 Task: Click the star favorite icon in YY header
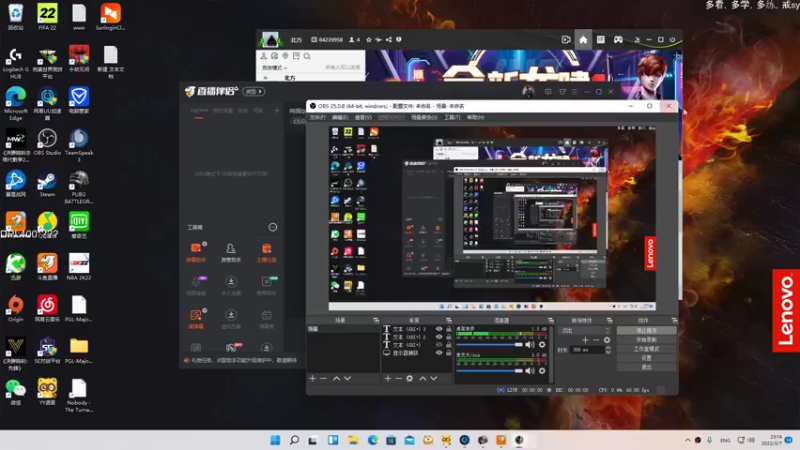(x=368, y=40)
